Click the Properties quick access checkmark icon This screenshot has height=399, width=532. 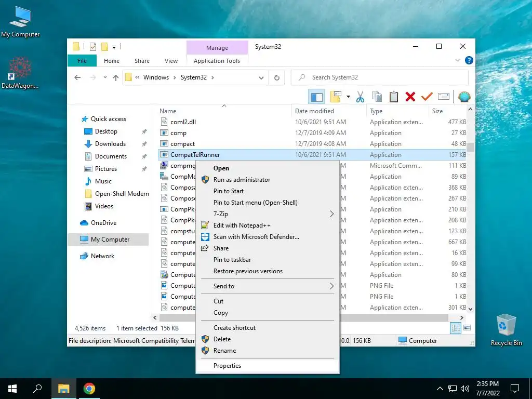tap(93, 46)
